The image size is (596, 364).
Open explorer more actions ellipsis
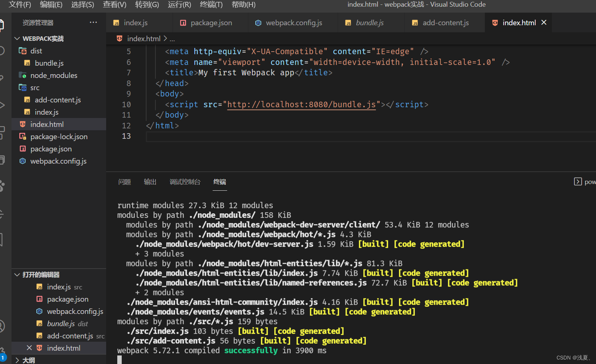(93, 23)
